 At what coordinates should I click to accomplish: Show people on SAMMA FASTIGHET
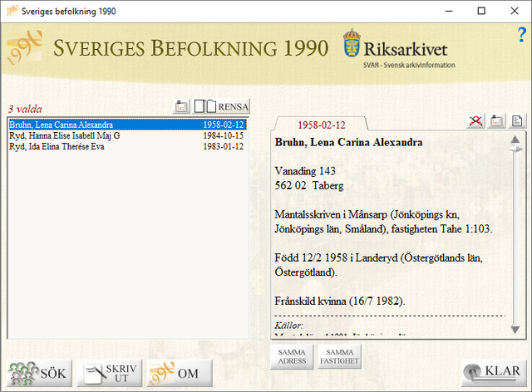pos(339,357)
